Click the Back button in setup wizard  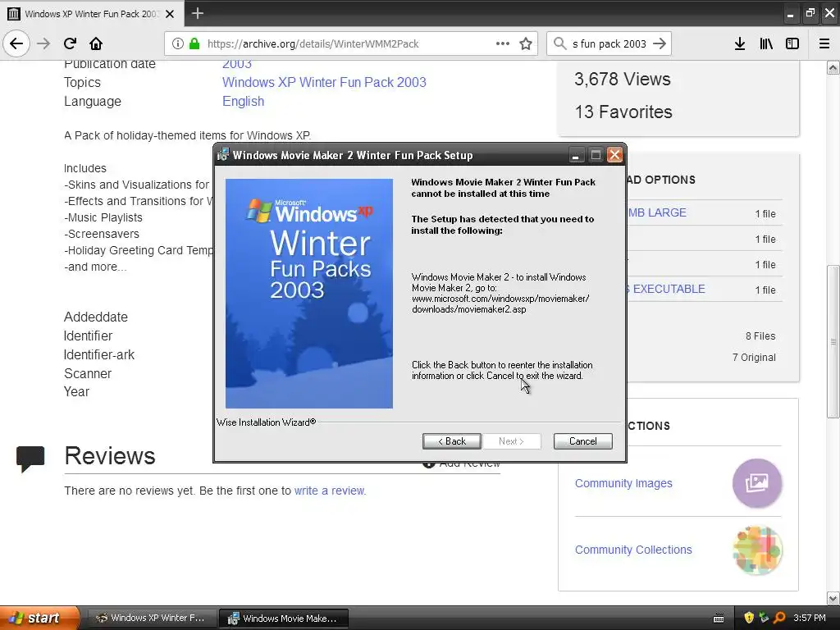[x=452, y=441]
